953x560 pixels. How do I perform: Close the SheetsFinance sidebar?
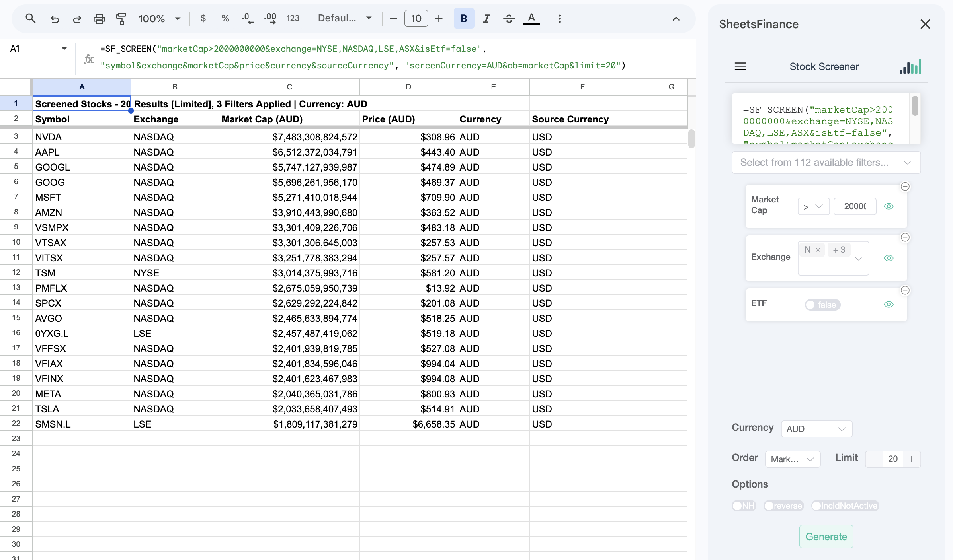(925, 24)
